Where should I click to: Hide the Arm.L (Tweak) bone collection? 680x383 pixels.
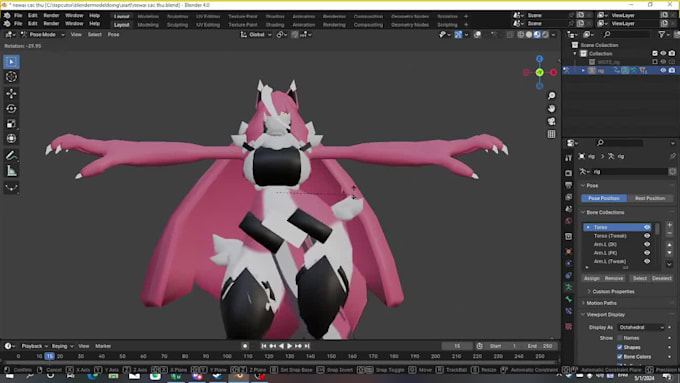pos(647,262)
